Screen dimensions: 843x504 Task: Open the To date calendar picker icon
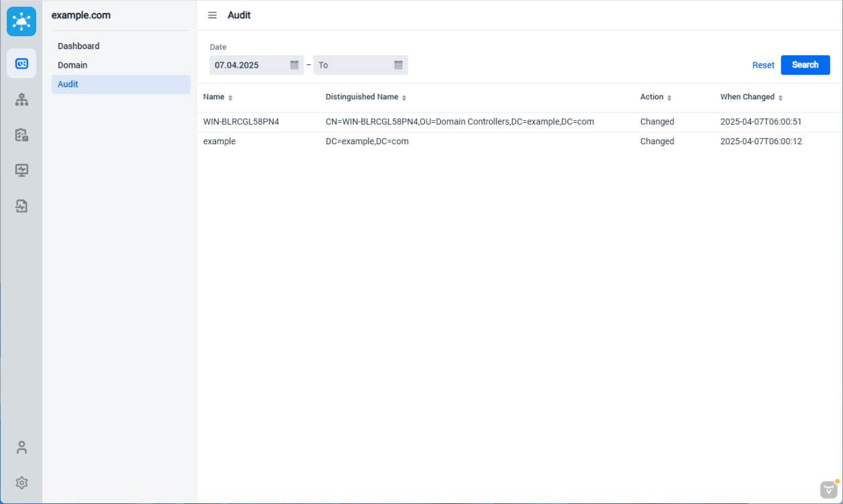coord(398,65)
